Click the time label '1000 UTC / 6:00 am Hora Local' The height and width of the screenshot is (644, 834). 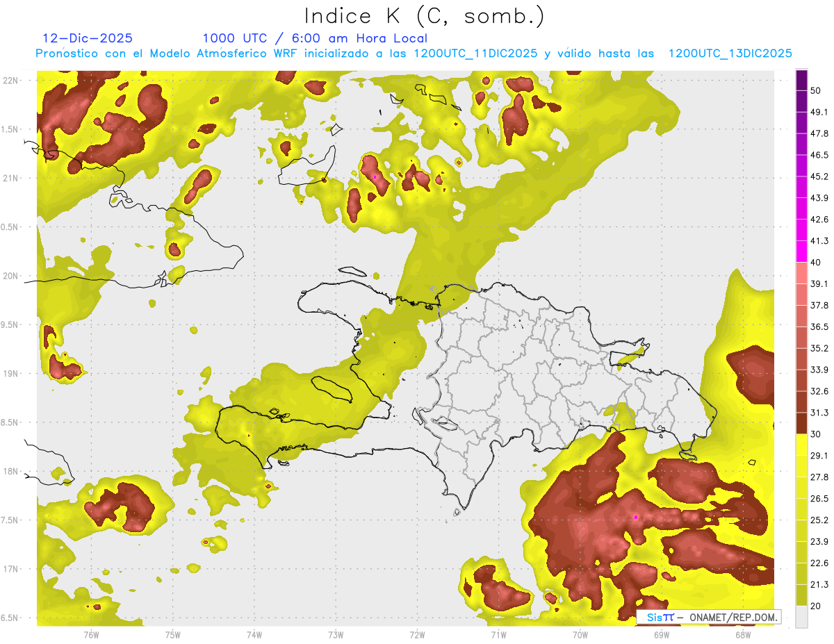(315, 38)
